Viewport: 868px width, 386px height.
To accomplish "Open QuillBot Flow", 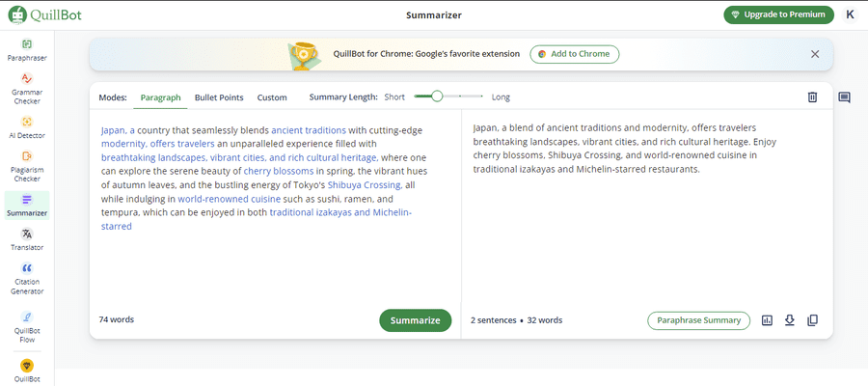I will click(27, 327).
